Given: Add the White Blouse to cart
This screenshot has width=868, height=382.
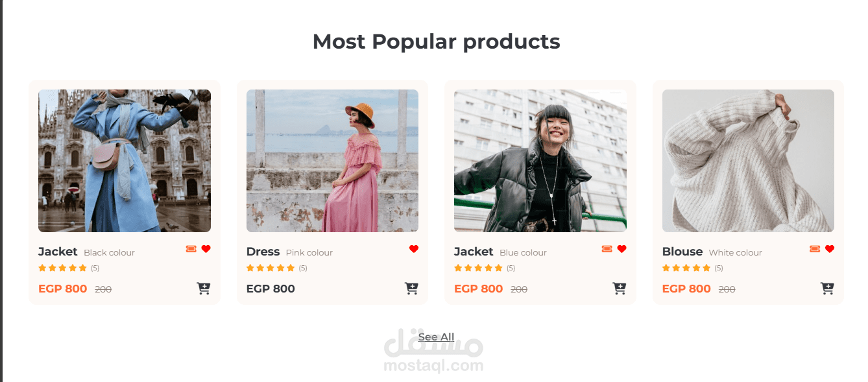Looking at the screenshot, I should [x=827, y=289].
